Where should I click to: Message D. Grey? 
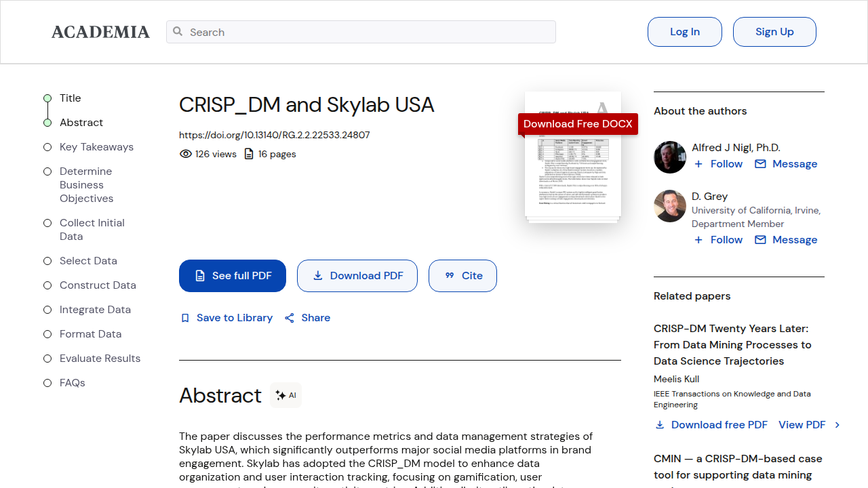click(x=786, y=240)
